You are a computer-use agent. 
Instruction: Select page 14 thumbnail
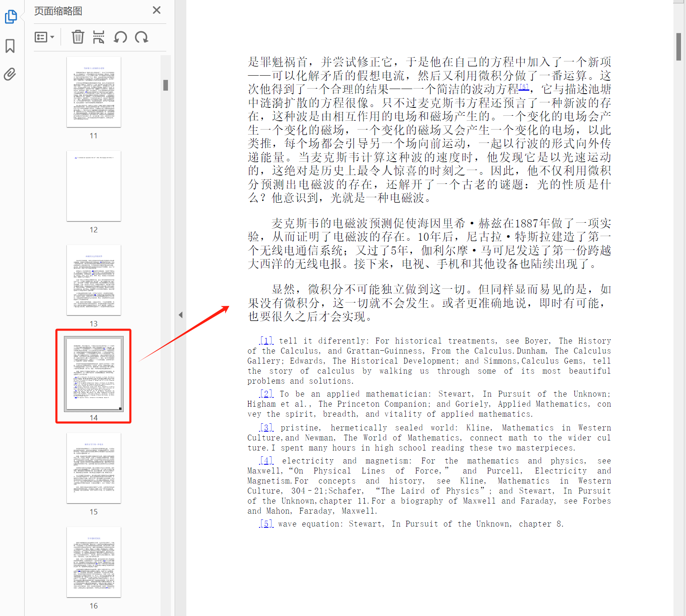tap(93, 374)
